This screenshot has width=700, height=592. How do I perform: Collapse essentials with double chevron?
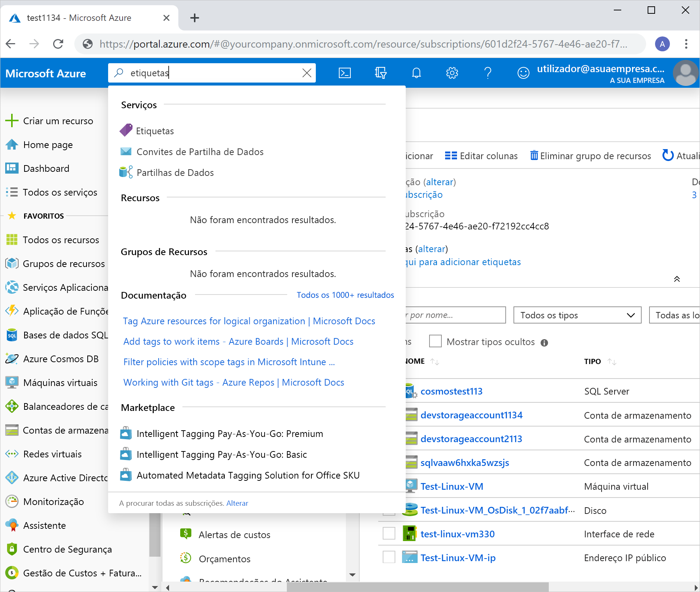coord(677,279)
